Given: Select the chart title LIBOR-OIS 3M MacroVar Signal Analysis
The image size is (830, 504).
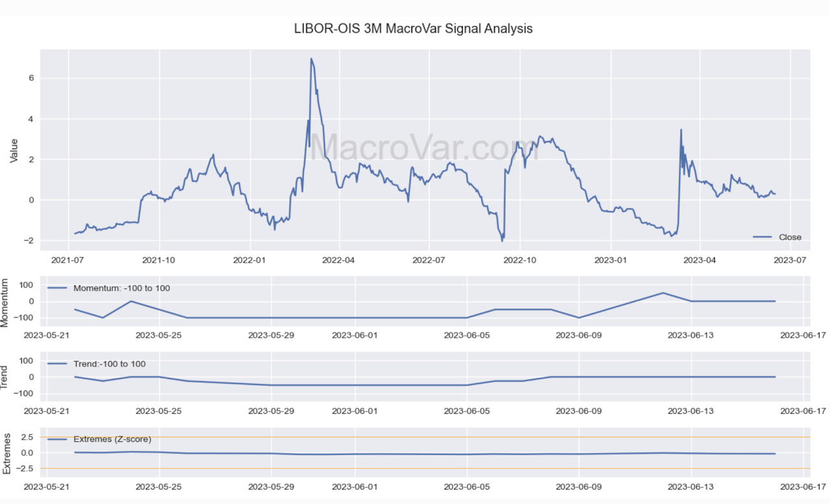Looking at the screenshot, I should pos(414,29).
